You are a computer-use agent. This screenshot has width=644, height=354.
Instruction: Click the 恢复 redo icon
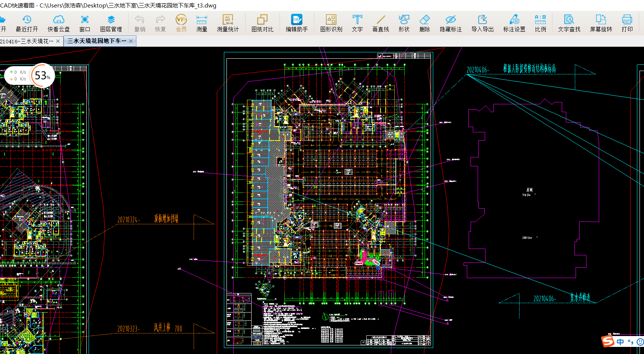coord(160,24)
